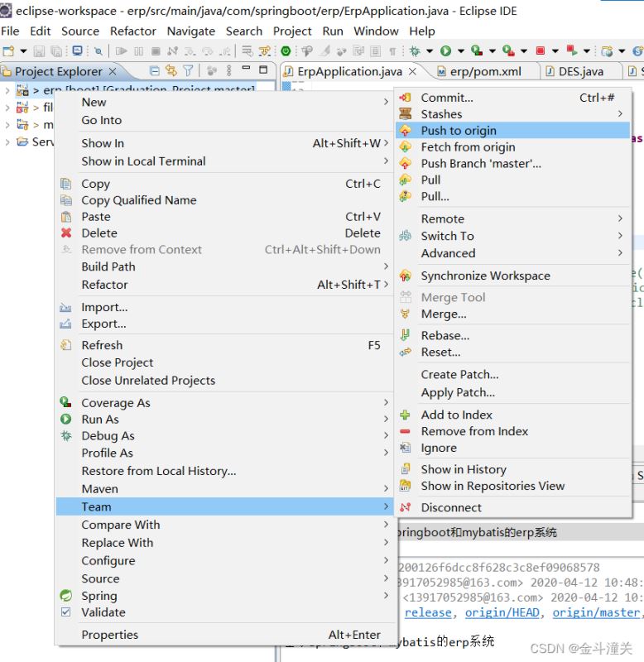Select Fetch from origin

pos(513,147)
